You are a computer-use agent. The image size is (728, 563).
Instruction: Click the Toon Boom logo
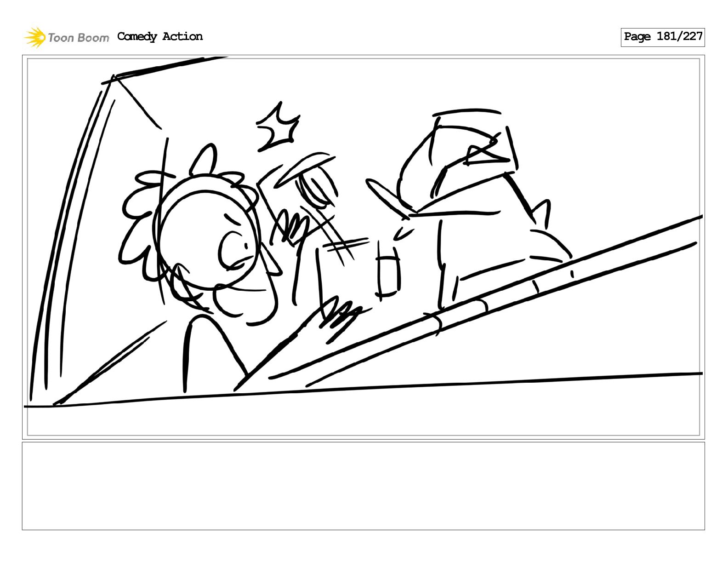point(67,37)
